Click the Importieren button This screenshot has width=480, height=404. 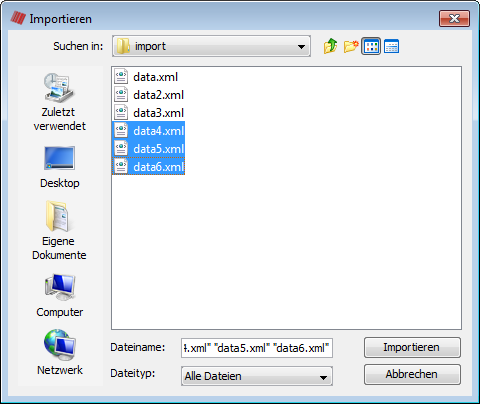pos(412,347)
